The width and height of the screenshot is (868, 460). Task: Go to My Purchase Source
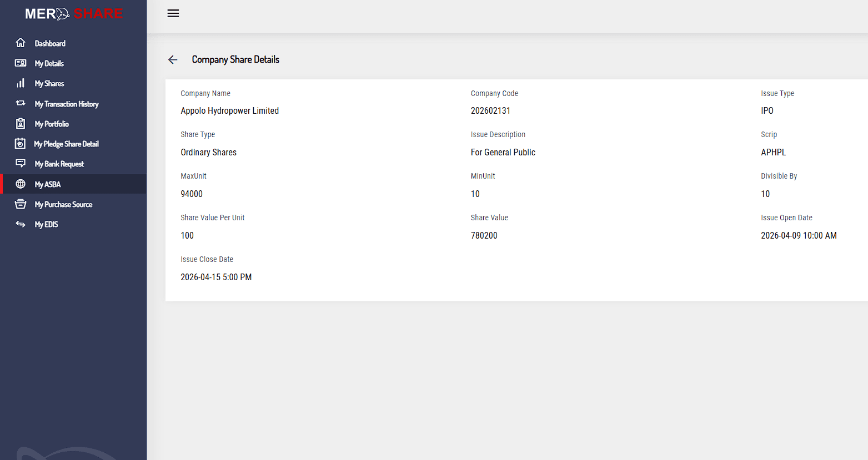[x=63, y=205]
